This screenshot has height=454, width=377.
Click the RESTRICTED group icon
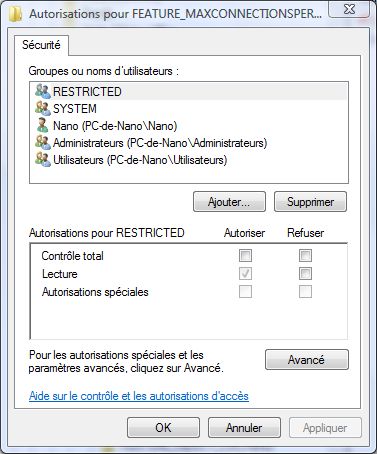click(43, 91)
